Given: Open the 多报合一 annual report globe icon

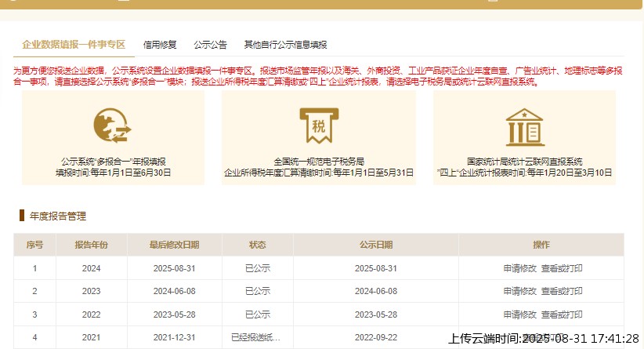Looking at the screenshot, I should click(x=113, y=125).
